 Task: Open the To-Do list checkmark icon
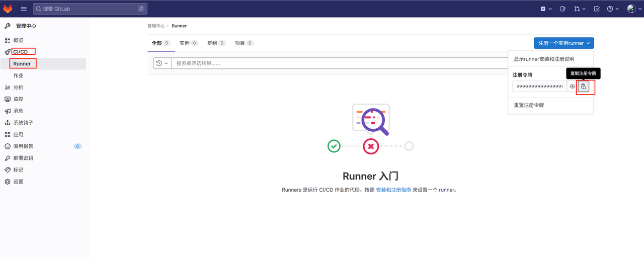597,9
